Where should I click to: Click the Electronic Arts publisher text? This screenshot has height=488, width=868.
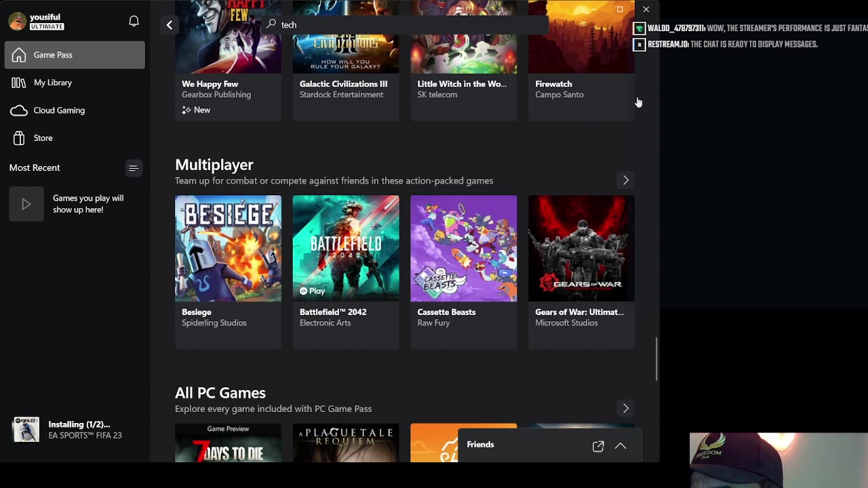coord(325,323)
